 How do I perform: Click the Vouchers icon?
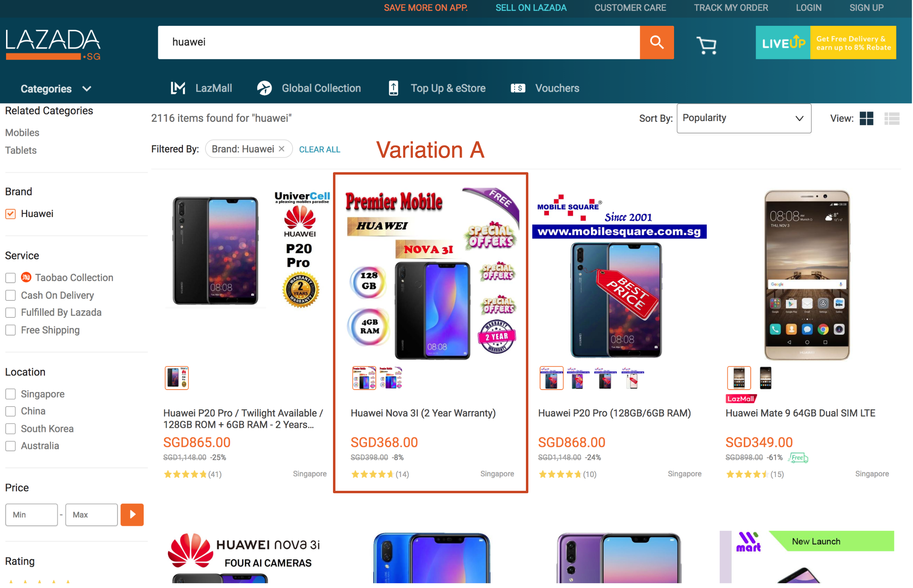(x=516, y=88)
